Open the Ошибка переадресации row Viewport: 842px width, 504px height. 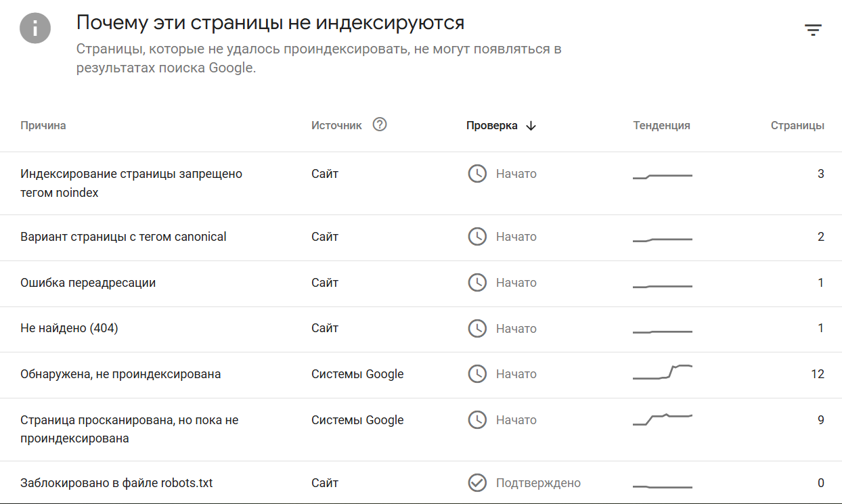click(421, 284)
